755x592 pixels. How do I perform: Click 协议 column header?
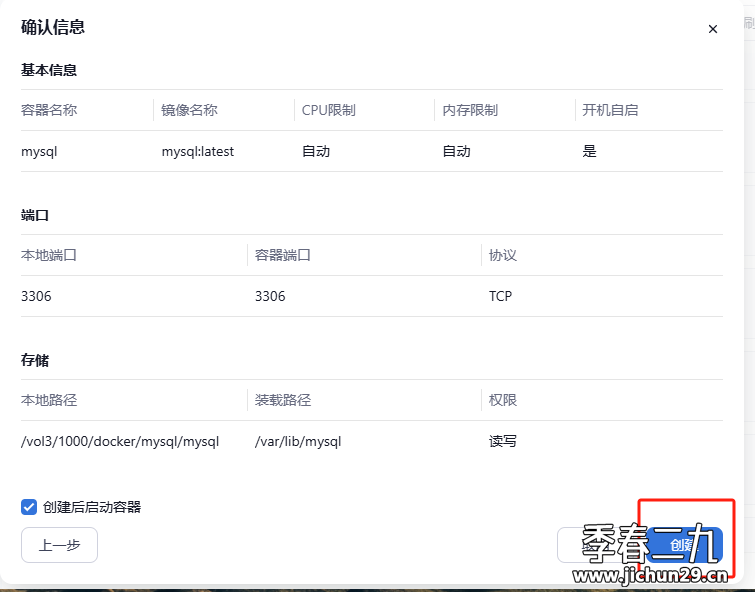(503, 255)
